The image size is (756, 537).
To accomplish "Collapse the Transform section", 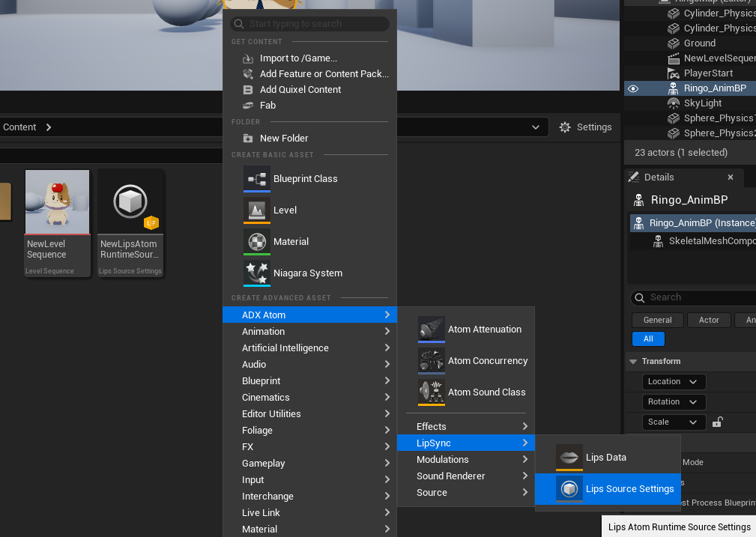I will point(633,362).
